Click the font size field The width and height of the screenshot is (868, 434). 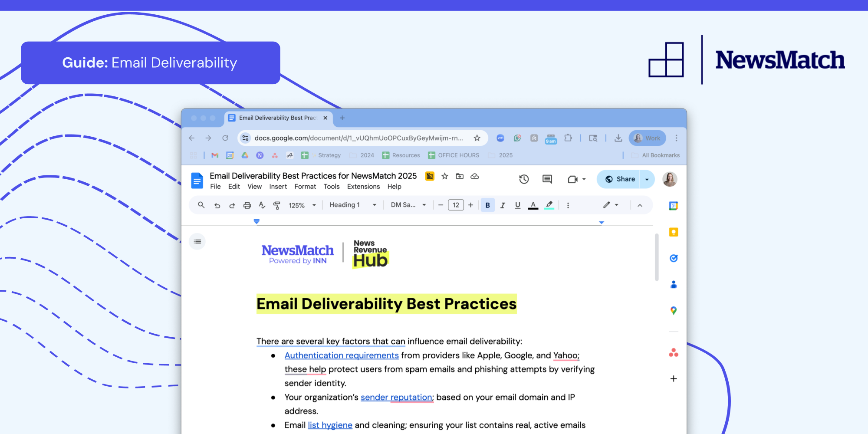(456, 205)
